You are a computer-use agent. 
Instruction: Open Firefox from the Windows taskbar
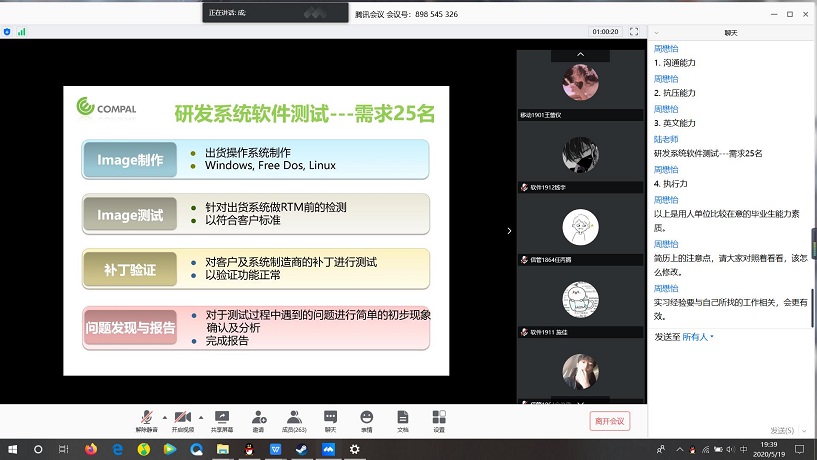point(90,450)
